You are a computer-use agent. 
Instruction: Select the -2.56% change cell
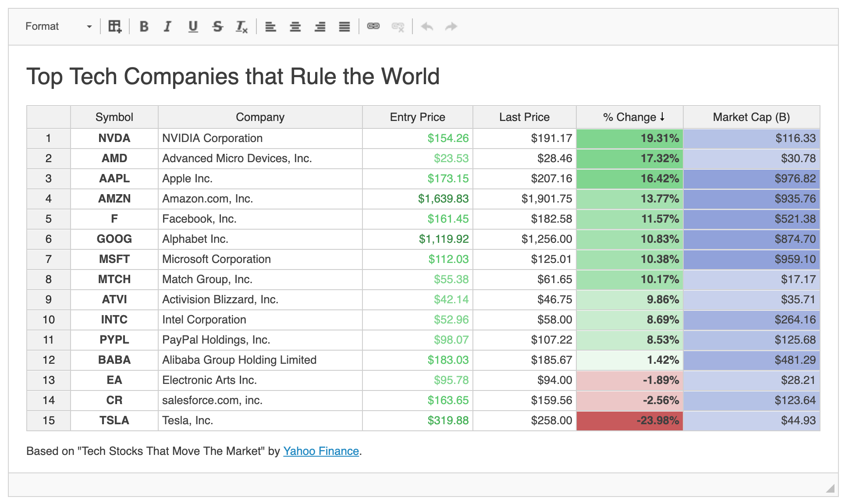click(x=630, y=400)
